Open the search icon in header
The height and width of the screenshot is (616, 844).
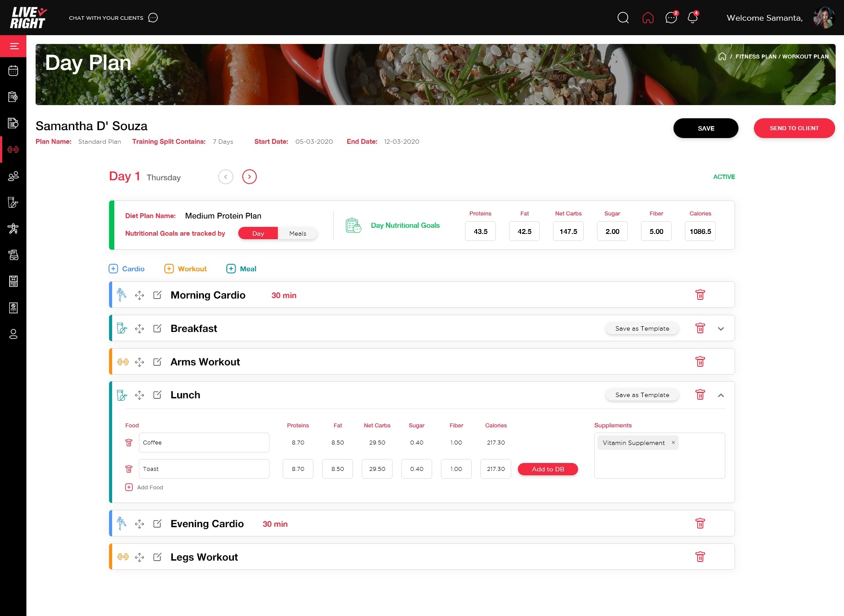click(623, 18)
